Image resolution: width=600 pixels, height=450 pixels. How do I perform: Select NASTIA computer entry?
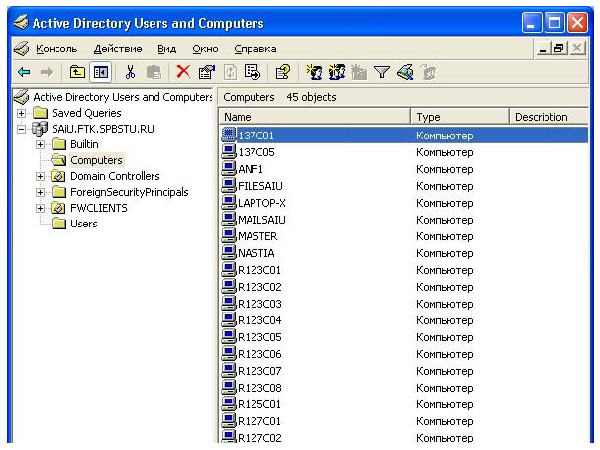(x=256, y=253)
